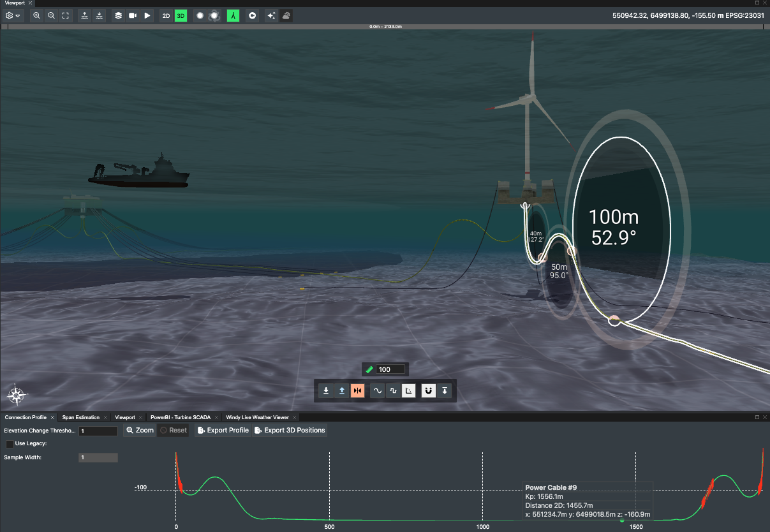Switch viewport to 2D mode
The width and height of the screenshot is (770, 532).
[166, 15]
